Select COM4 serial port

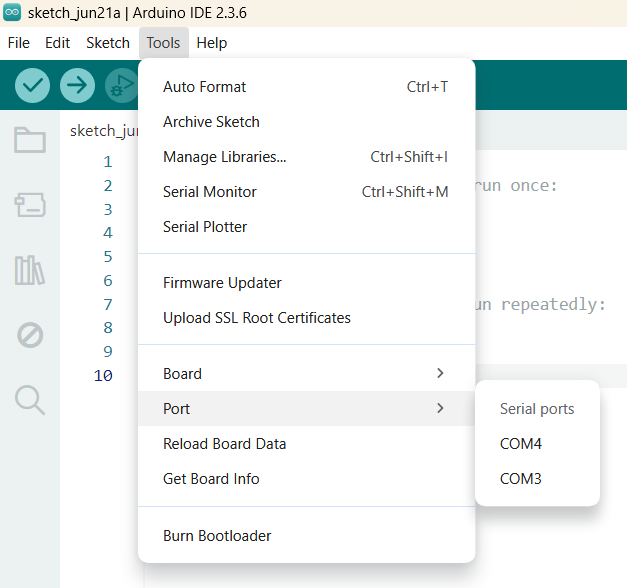(537, 444)
